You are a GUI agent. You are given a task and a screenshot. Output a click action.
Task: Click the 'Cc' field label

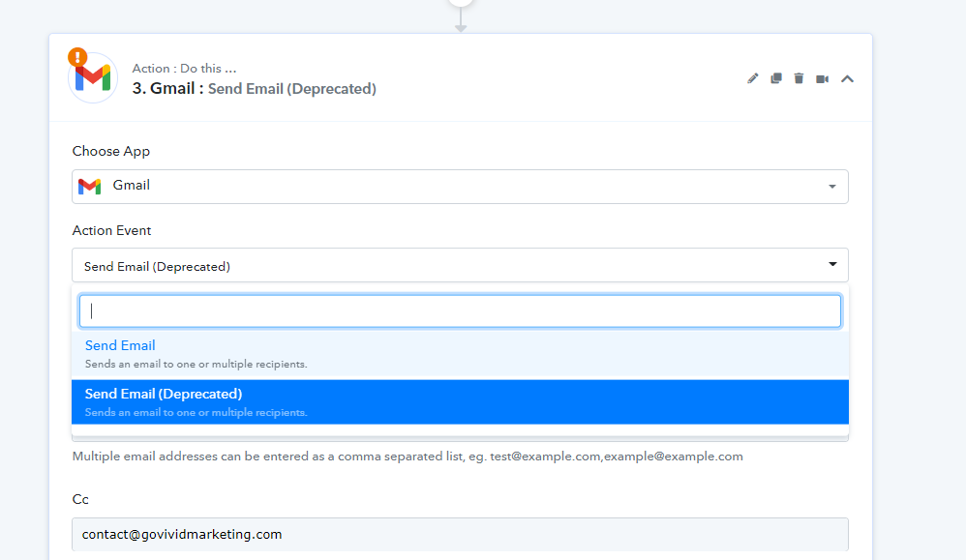point(80,499)
